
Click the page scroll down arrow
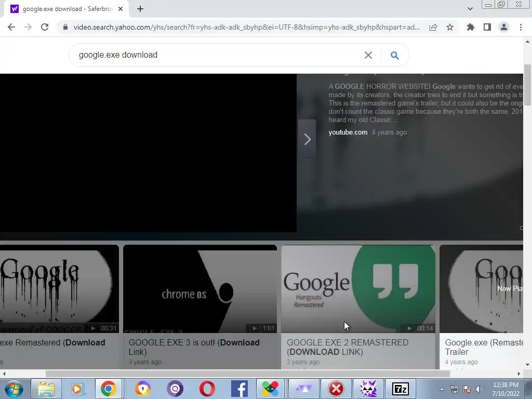pyautogui.click(x=528, y=365)
